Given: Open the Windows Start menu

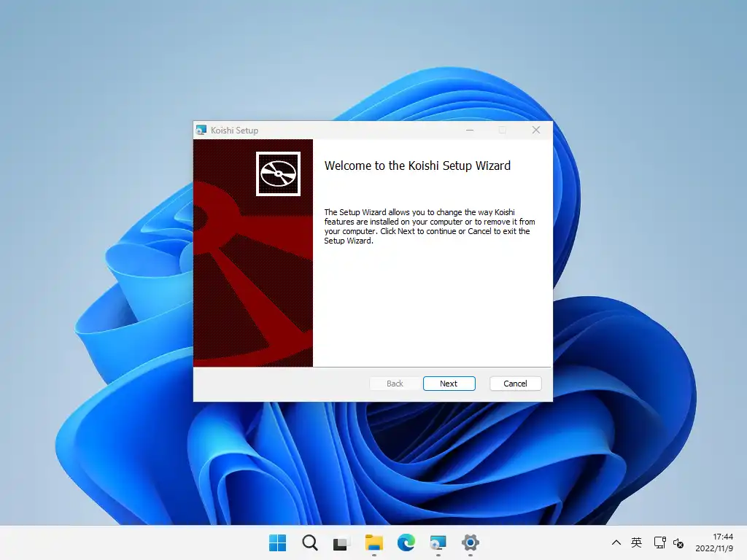Looking at the screenshot, I should (278, 542).
